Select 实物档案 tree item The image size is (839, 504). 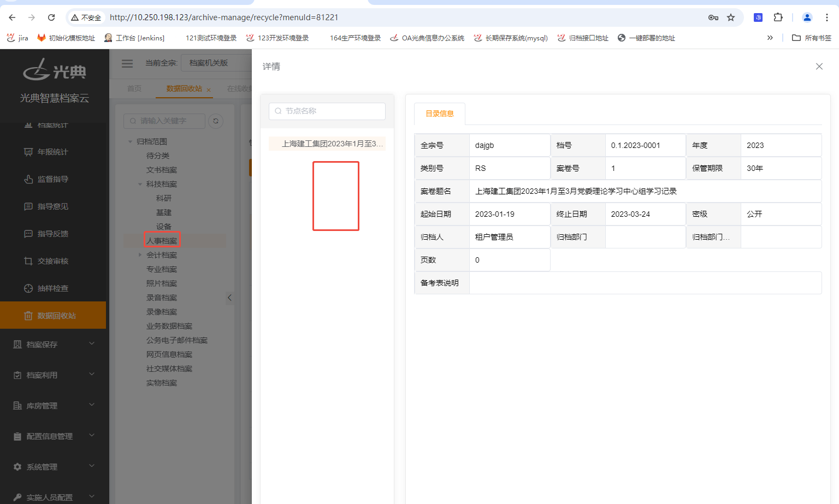(x=162, y=383)
